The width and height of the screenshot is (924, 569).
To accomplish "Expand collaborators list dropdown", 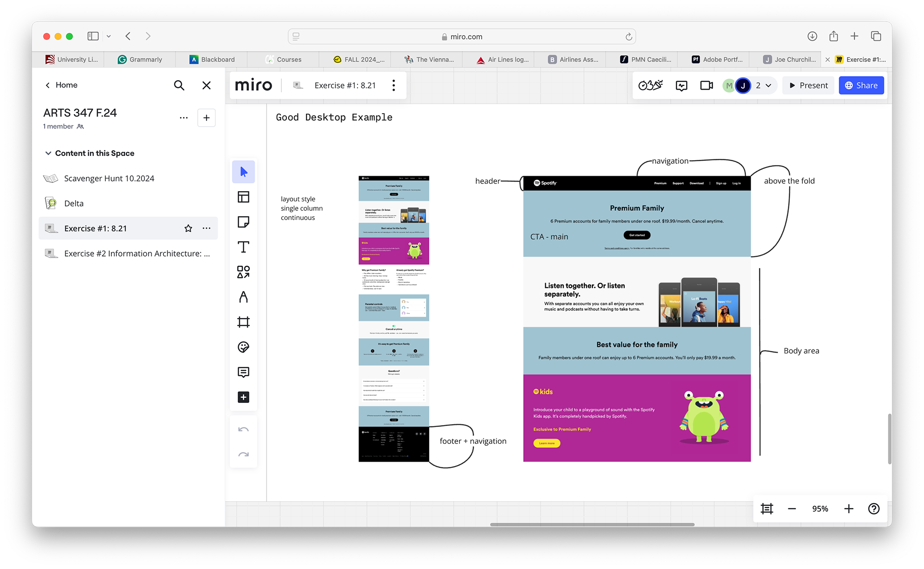I will coord(769,85).
